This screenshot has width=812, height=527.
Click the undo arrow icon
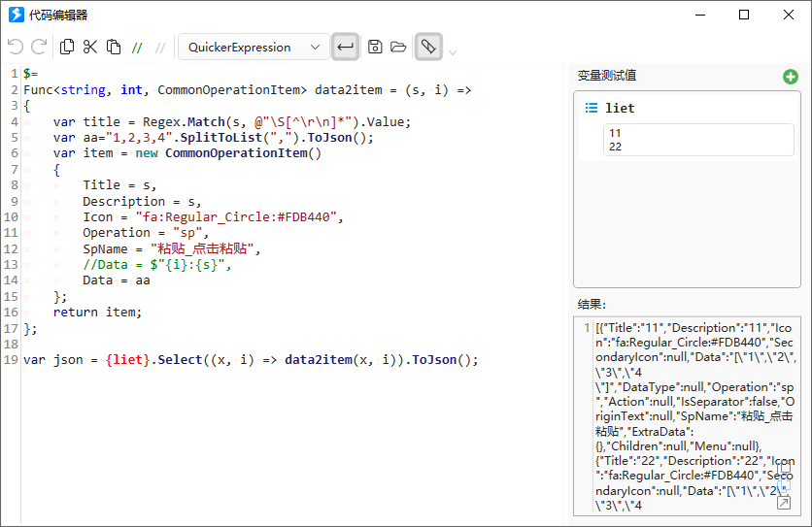[x=16, y=48]
